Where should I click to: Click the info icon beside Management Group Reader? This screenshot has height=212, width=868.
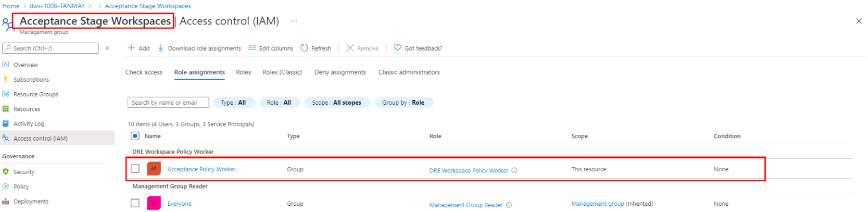509,205
